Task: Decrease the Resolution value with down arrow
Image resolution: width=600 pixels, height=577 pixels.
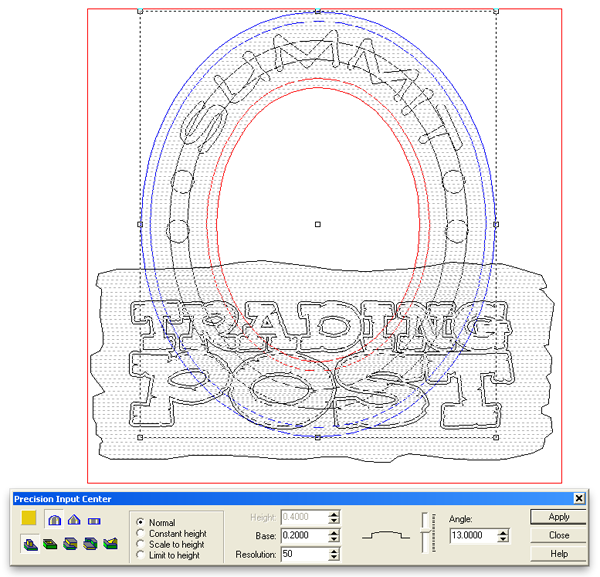Action: click(x=334, y=557)
